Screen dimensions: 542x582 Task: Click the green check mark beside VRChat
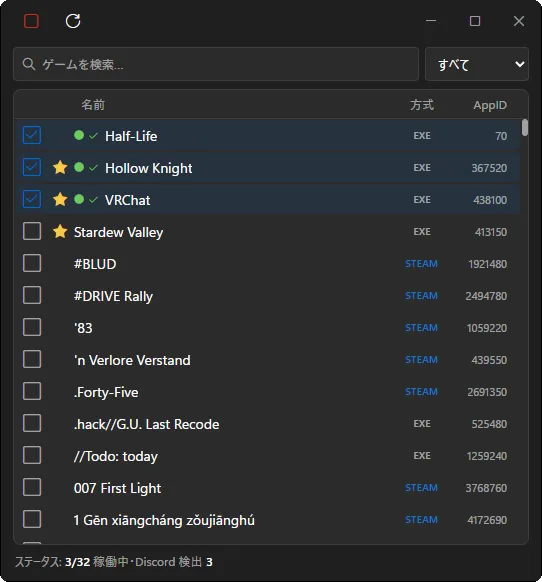click(93, 200)
